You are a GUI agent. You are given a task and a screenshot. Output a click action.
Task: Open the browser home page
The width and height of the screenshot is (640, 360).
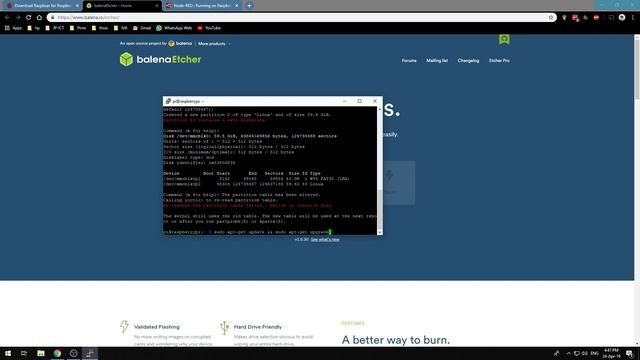39,18
